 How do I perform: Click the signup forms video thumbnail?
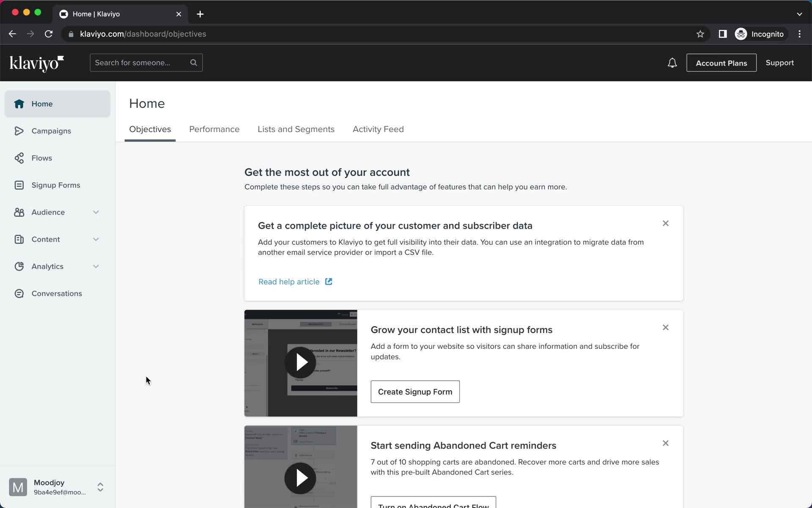click(301, 363)
